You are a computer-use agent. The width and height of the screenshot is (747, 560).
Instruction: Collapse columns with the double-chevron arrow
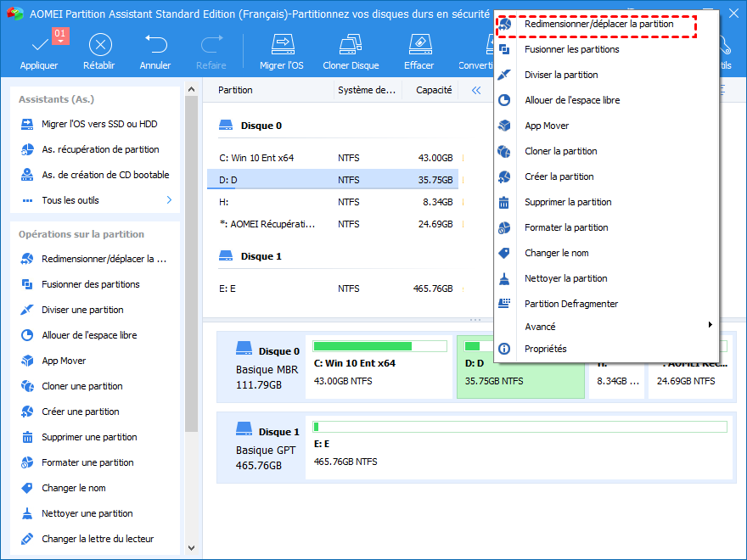click(x=476, y=90)
